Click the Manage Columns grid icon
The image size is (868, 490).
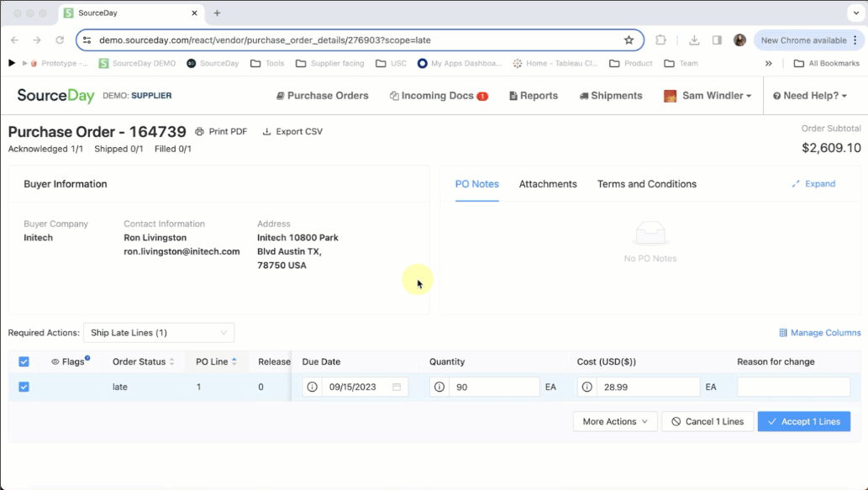point(783,333)
